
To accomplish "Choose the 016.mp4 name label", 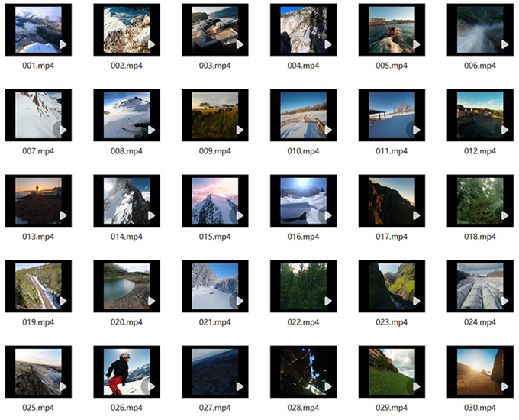I will coord(304,237).
